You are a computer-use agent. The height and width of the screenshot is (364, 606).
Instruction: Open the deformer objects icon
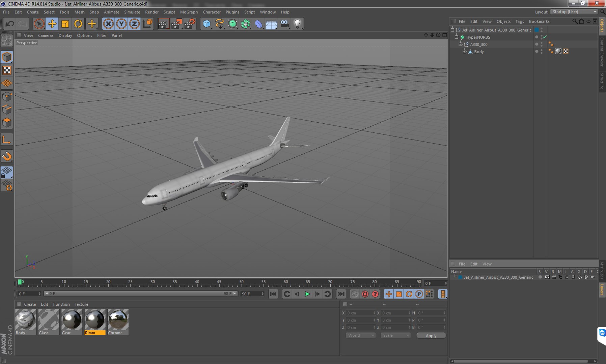[x=258, y=24]
